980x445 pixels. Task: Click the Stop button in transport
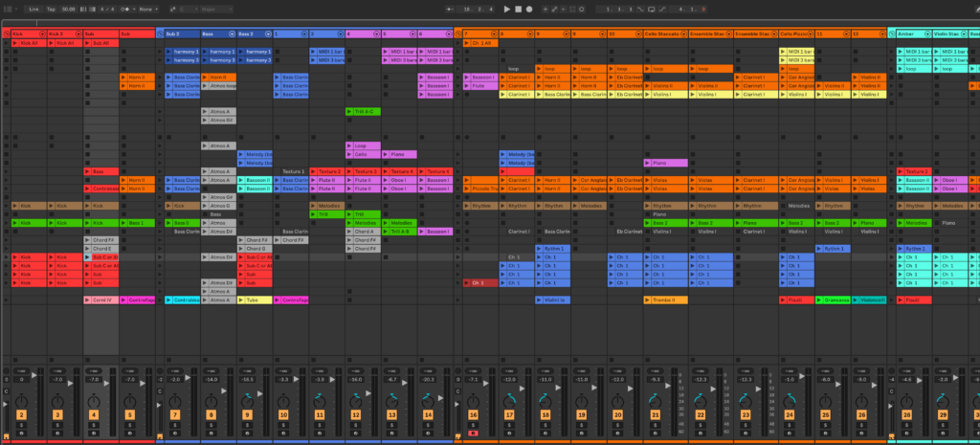coord(518,9)
